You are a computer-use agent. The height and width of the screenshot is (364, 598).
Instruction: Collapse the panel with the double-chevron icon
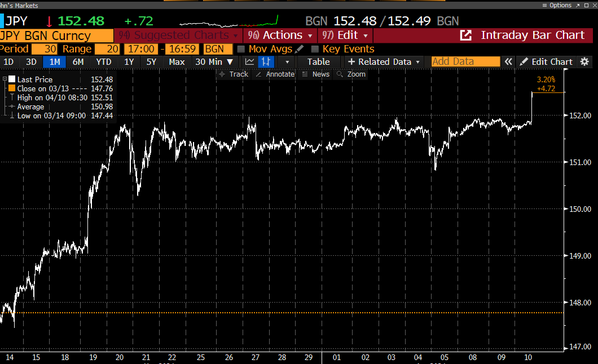tap(508, 61)
